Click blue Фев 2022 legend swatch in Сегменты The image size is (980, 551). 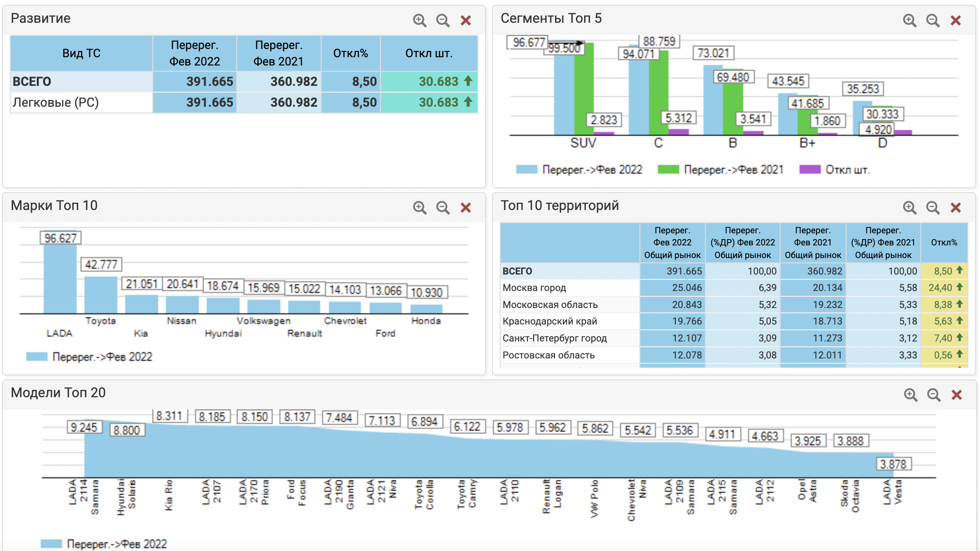(526, 170)
